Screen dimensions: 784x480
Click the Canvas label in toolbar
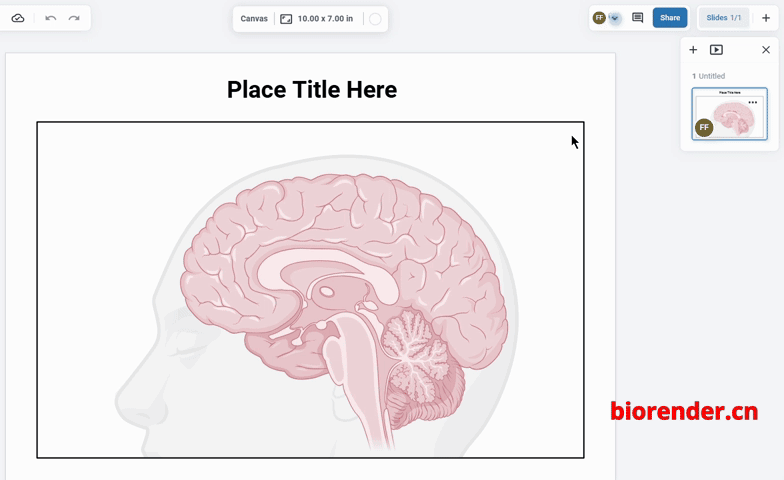point(254,18)
